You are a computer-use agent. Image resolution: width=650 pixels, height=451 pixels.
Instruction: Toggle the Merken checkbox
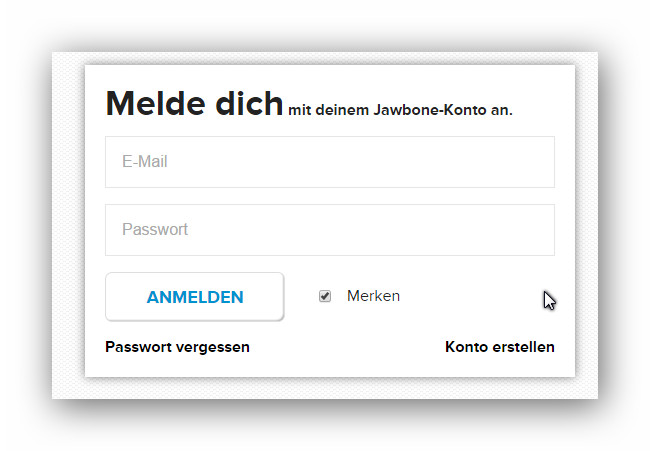[x=325, y=296]
